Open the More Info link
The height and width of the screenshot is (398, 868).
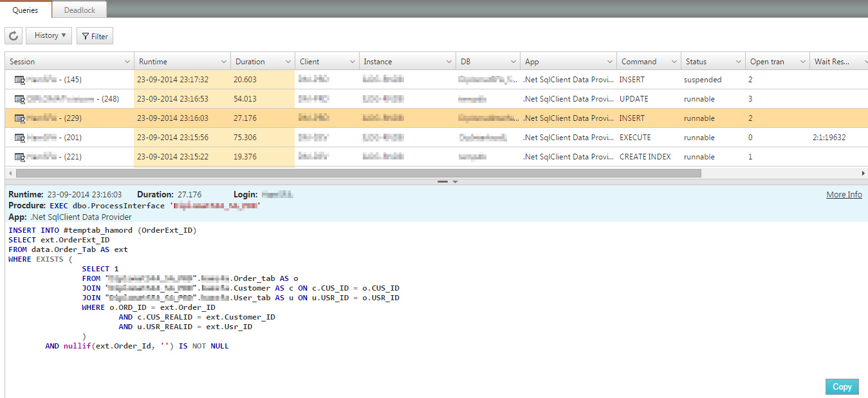click(844, 195)
